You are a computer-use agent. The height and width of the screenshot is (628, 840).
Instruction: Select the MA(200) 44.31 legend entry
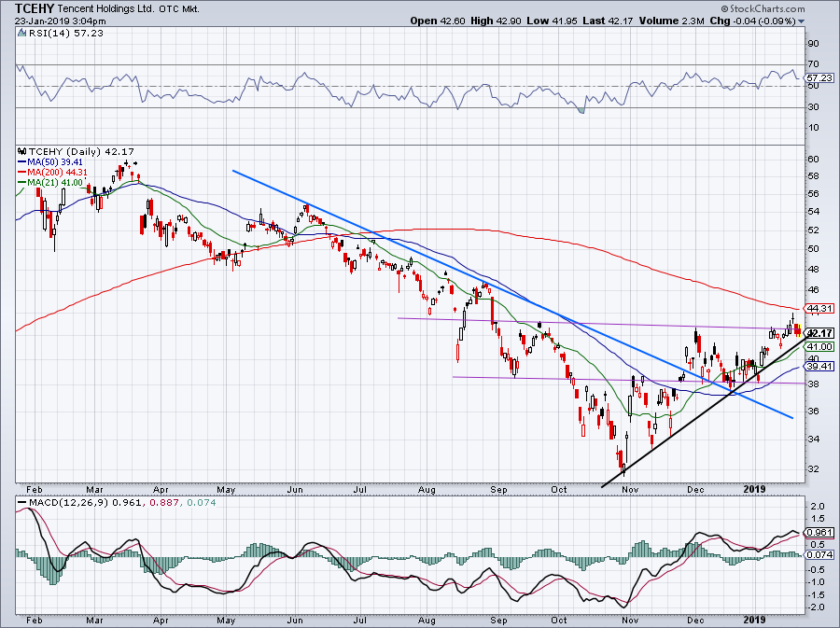pyautogui.click(x=52, y=173)
